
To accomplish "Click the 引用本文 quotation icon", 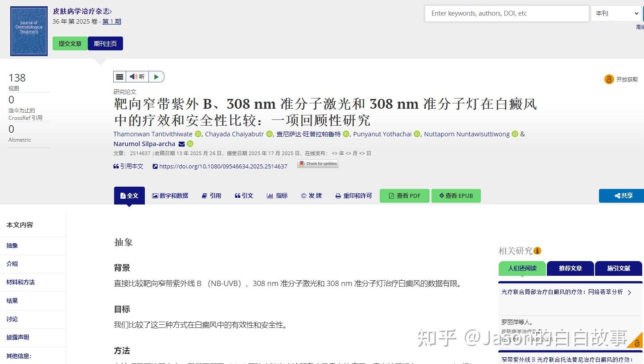I will [116, 166].
